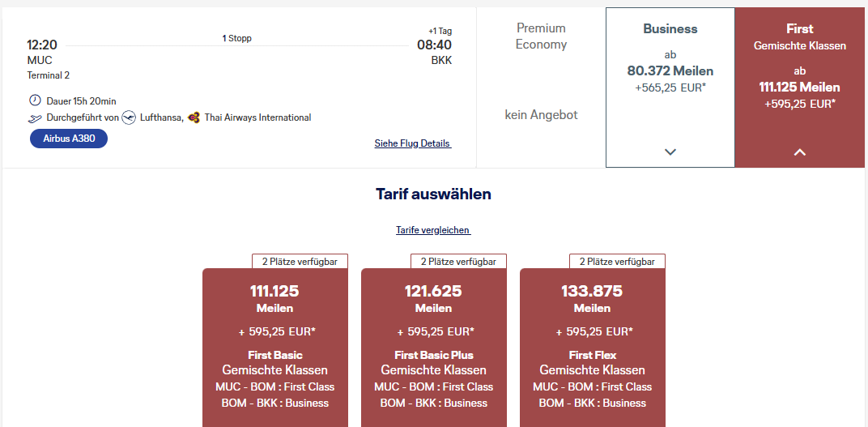This screenshot has width=868, height=427.
Task: Click the 1 Stopp label
Action: [x=236, y=38]
